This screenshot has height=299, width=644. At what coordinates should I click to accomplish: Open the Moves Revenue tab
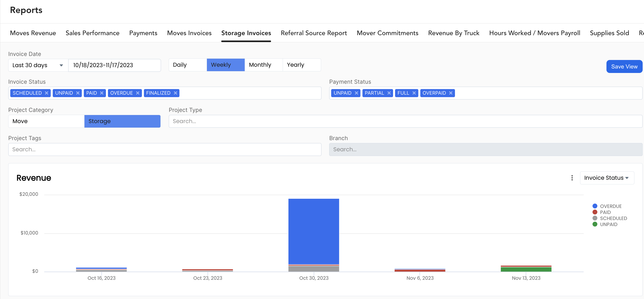[33, 33]
